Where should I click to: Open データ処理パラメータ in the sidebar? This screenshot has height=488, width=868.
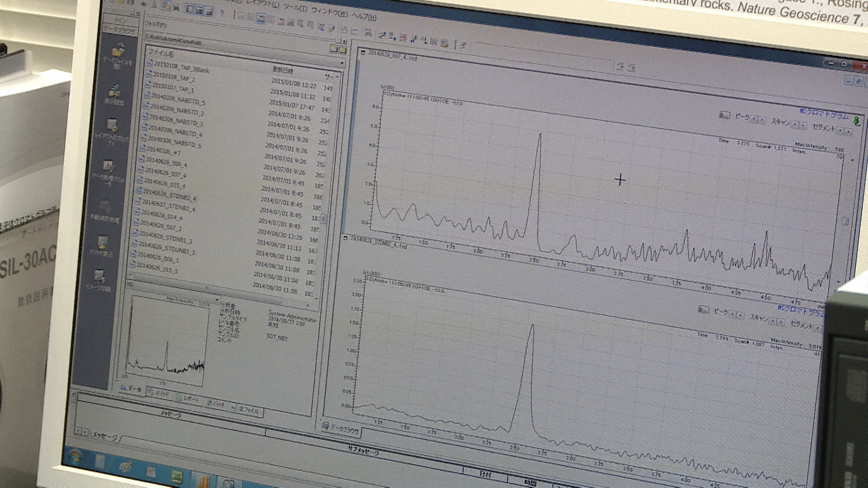[x=108, y=172]
